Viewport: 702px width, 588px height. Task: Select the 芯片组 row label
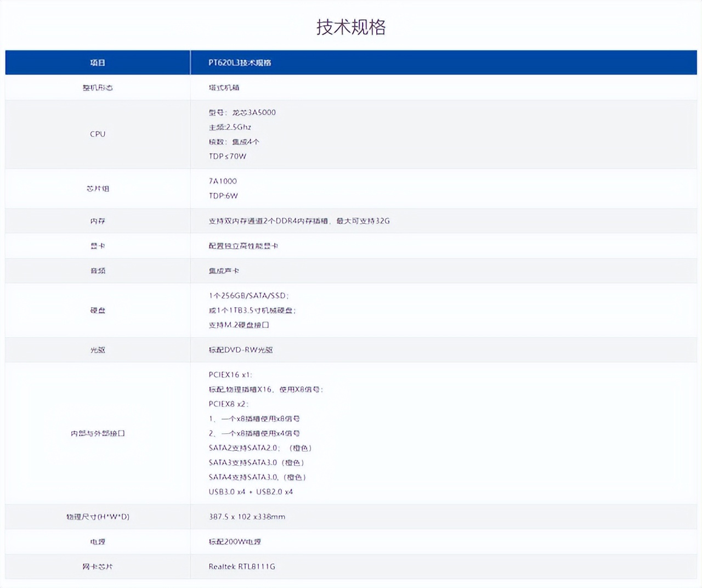tap(97, 188)
